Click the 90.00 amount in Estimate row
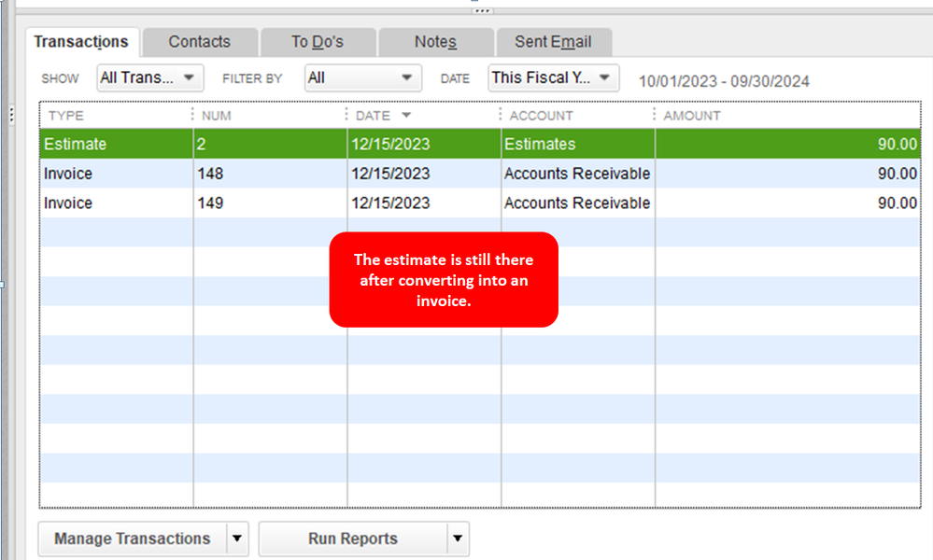 point(788,144)
